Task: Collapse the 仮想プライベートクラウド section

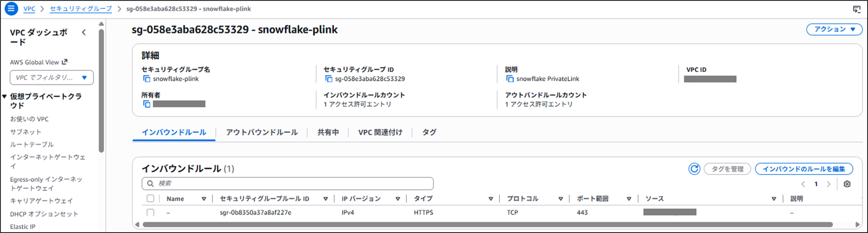Action: [x=4, y=96]
